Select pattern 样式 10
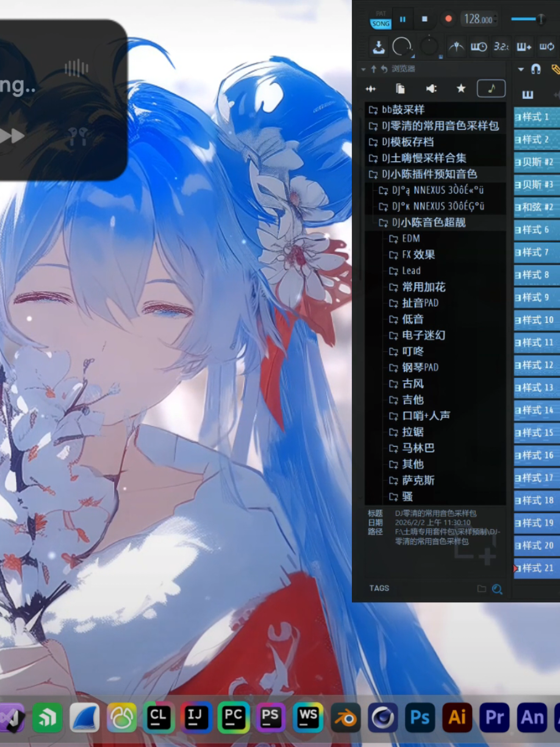The height and width of the screenshot is (747, 560). [x=537, y=320]
